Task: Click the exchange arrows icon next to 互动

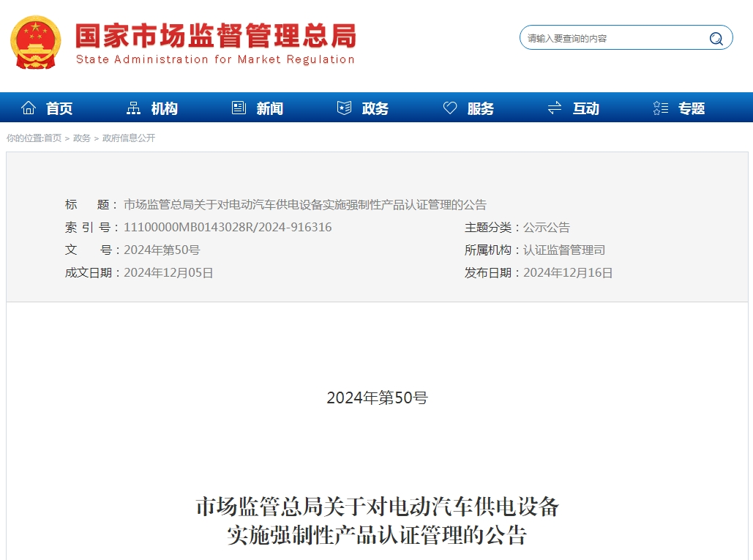Action: (x=554, y=108)
